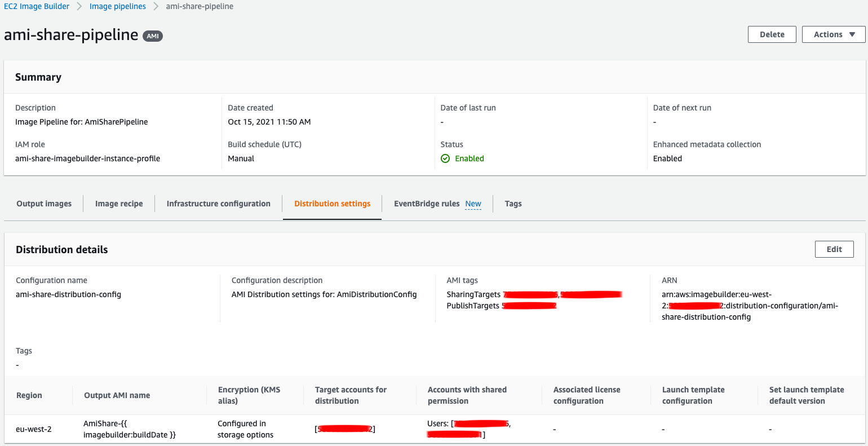Viewport: 868px width, 446px height.
Task: Click the AMI badge beside pipeline title
Action: click(153, 36)
